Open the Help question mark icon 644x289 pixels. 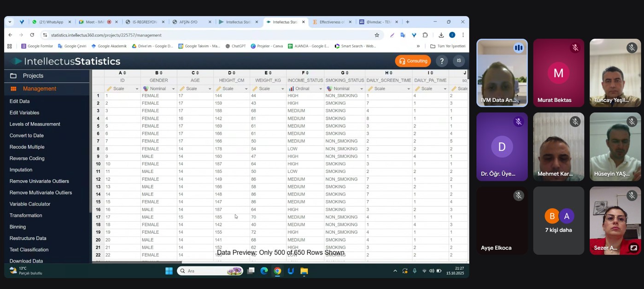click(x=442, y=61)
